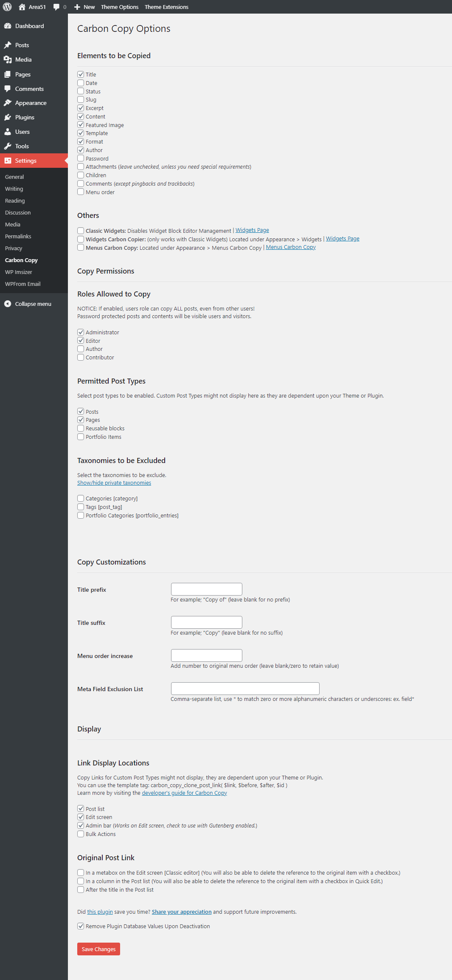Open the Users menu item
Viewport: 452px width, 980px height.
click(x=22, y=132)
